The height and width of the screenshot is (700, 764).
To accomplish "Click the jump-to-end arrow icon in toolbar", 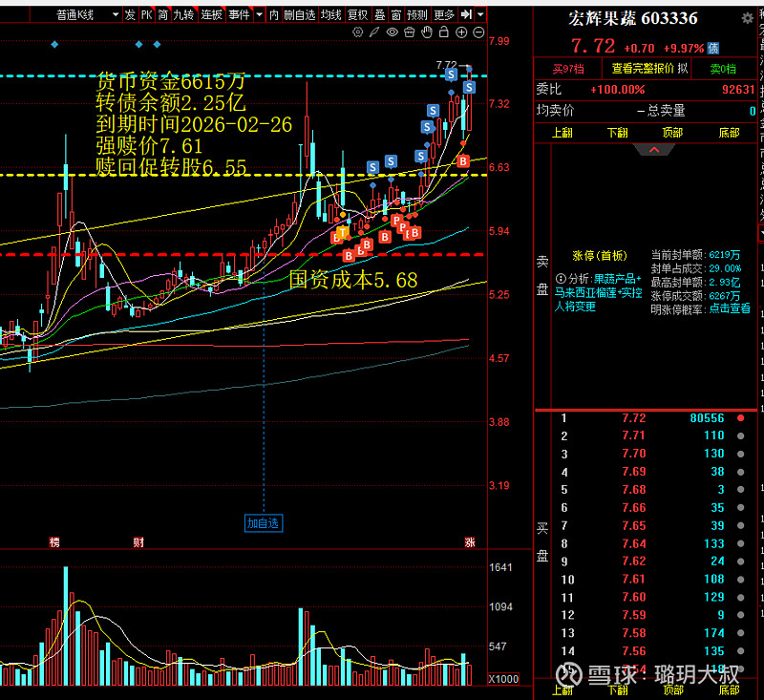I will (466, 14).
